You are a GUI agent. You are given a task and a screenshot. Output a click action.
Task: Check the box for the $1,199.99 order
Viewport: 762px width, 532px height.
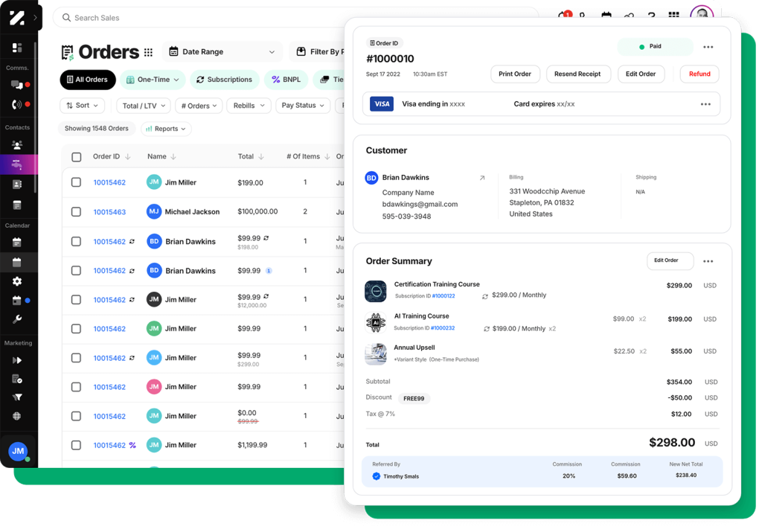77,445
